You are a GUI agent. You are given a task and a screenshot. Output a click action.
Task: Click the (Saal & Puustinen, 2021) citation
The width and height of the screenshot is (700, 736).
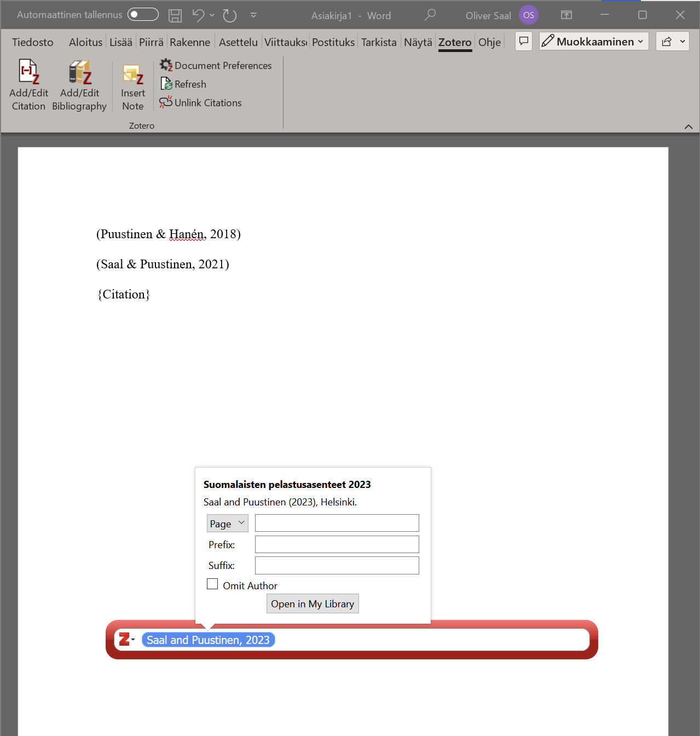pyautogui.click(x=163, y=264)
